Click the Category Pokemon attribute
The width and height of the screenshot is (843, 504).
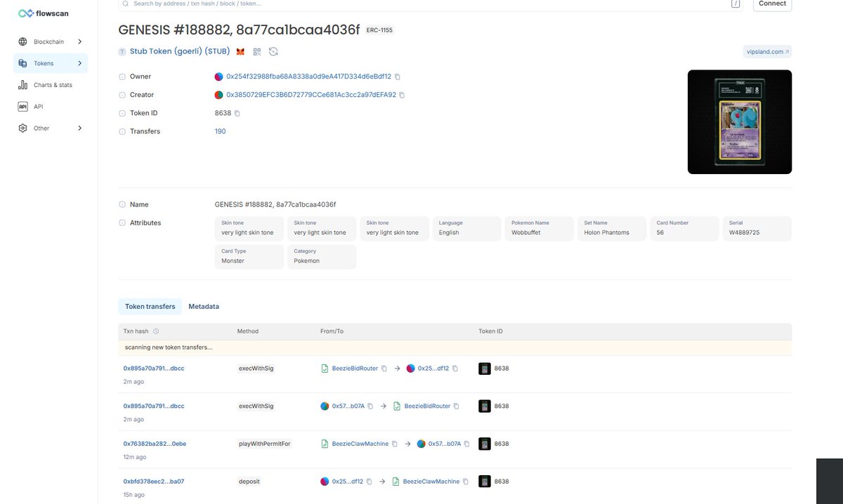click(322, 256)
